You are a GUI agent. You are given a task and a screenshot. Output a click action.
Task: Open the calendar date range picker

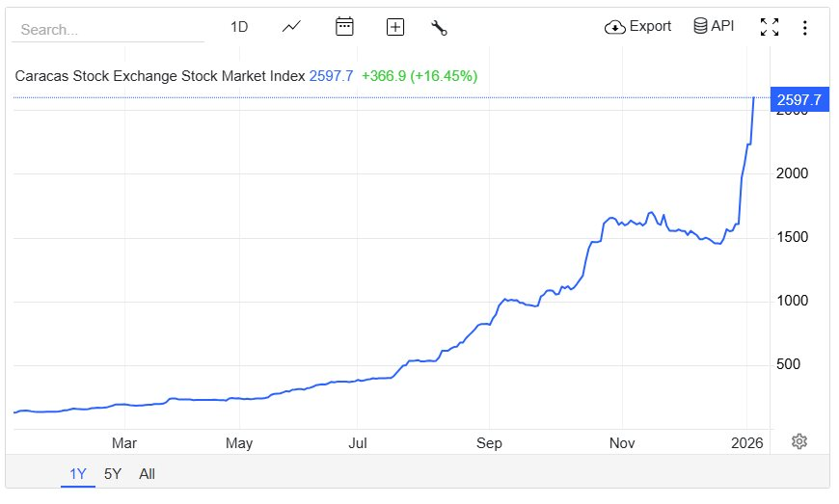click(x=344, y=27)
